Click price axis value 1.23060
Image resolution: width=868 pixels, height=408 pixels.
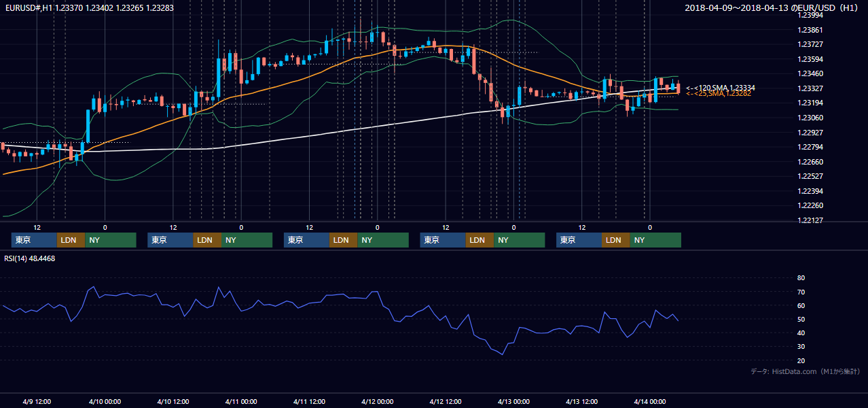pos(810,118)
